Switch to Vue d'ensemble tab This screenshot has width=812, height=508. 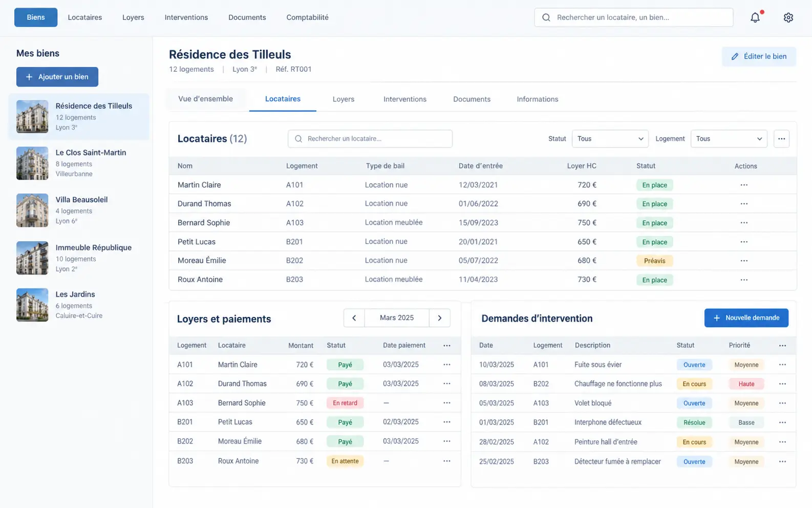(x=205, y=99)
